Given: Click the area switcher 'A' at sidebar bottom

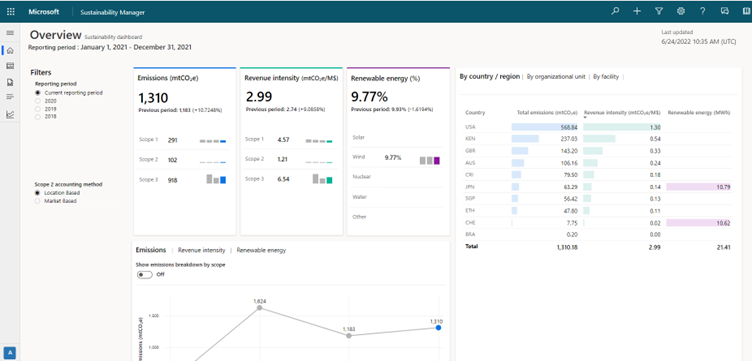Looking at the screenshot, I should pos(10,352).
